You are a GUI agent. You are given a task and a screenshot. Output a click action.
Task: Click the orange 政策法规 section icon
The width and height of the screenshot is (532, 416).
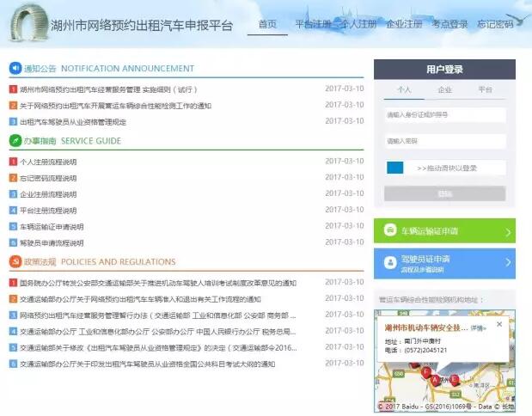(15, 261)
